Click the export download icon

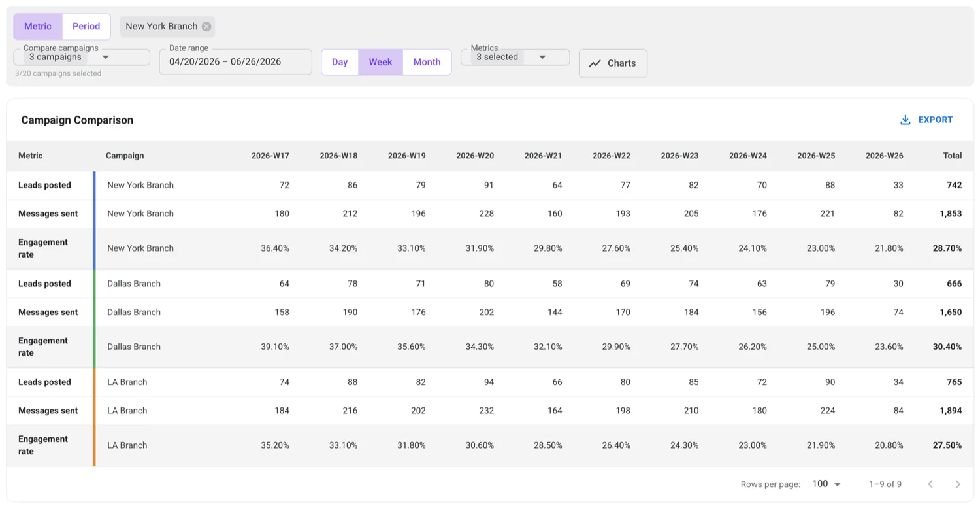tap(906, 120)
